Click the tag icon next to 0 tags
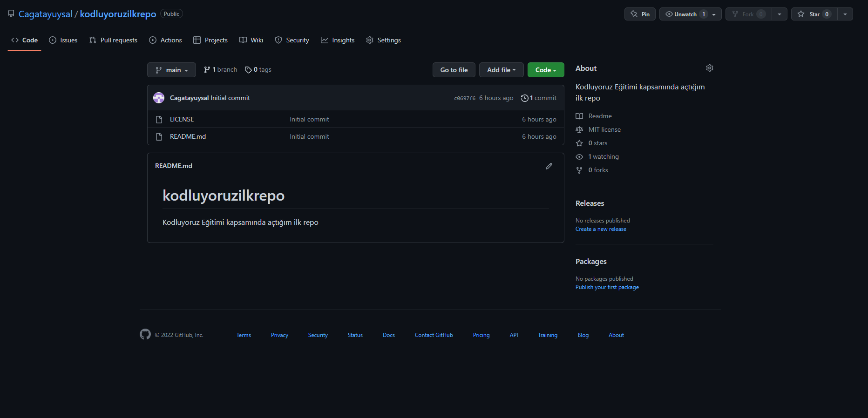868x418 pixels. [248, 70]
